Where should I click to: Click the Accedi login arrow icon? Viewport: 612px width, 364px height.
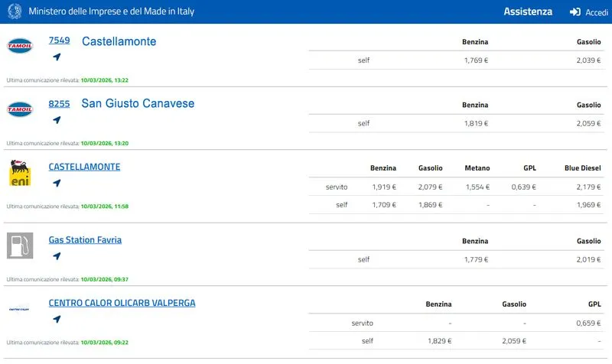coord(575,12)
